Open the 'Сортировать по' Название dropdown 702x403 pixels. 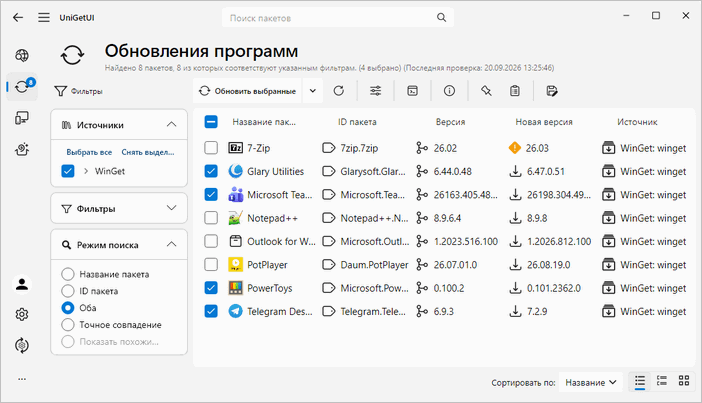click(x=591, y=382)
